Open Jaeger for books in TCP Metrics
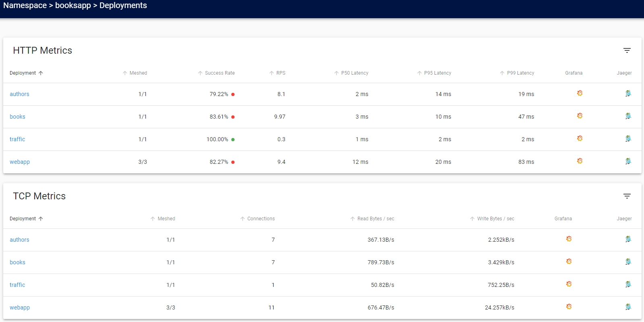The width and height of the screenshot is (644, 322). 628,262
